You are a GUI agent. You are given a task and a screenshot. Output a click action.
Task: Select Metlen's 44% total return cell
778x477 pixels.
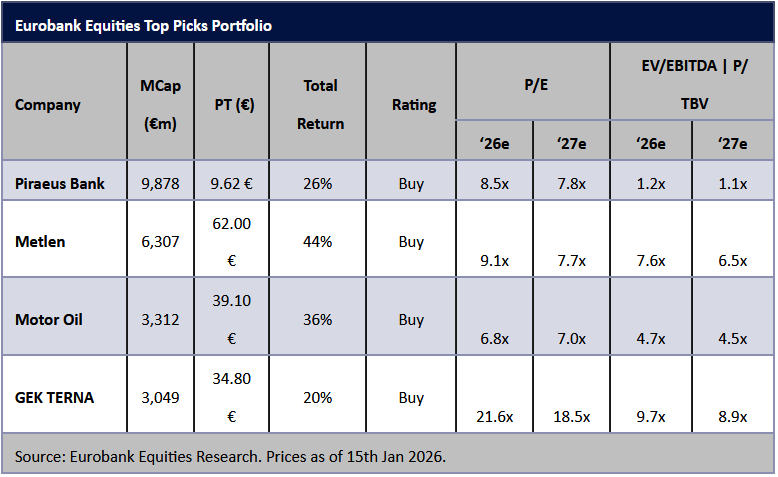318,241
